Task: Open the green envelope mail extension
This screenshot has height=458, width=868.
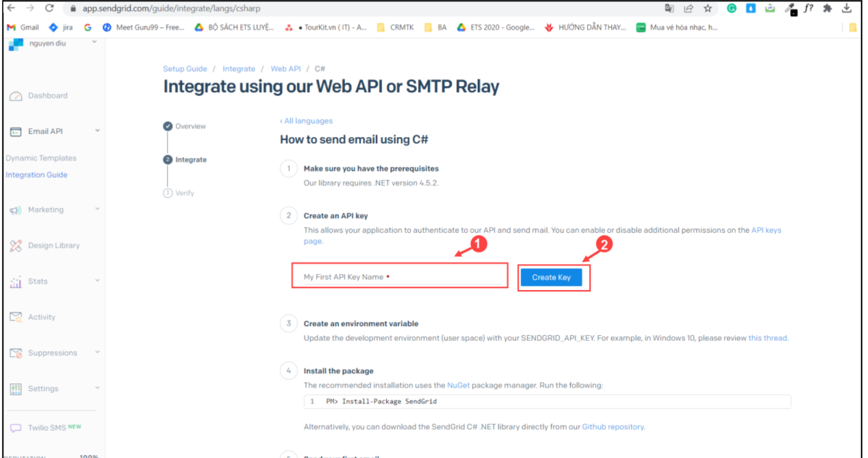Action: (770, 8)
